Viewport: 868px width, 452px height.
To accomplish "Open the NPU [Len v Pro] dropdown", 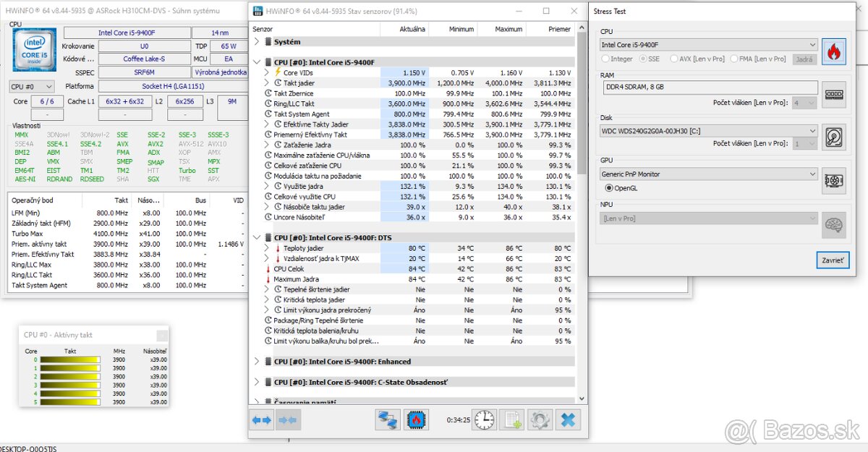I will 709,218.
